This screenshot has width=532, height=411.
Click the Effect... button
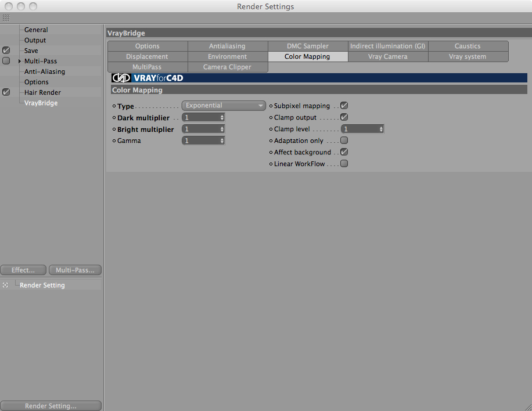point(23,270)
